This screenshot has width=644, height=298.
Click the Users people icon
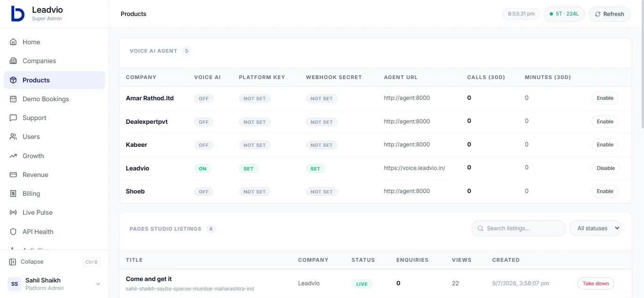tap(13, 137)
